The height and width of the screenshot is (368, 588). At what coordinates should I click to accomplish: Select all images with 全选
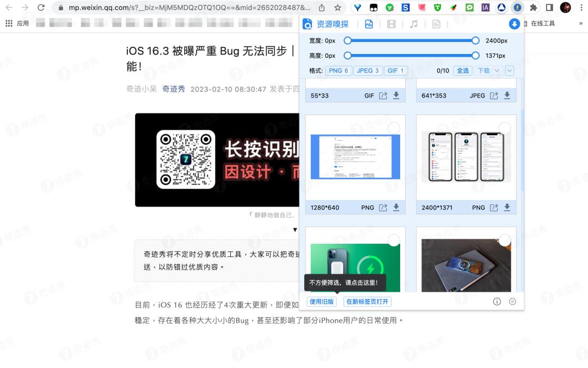463,70
